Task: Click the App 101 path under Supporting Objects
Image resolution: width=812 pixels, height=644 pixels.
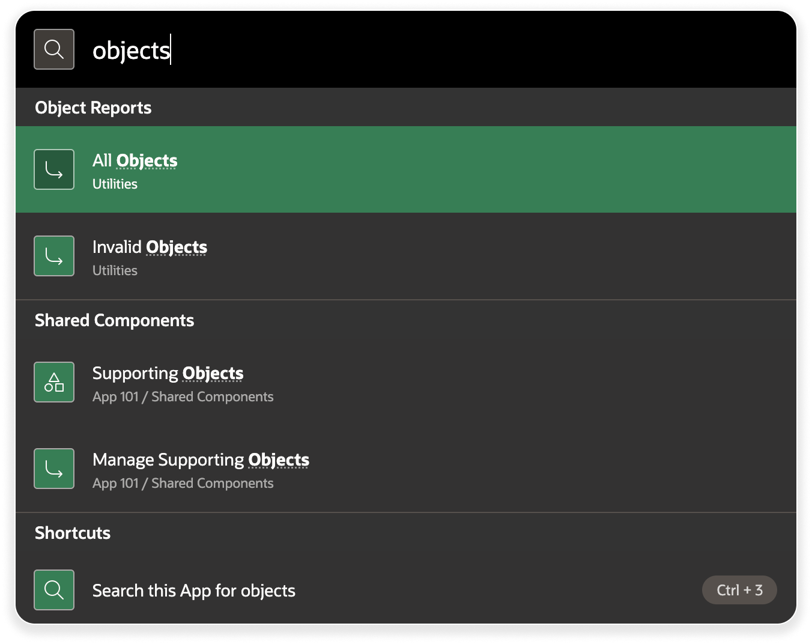Action: pyautogui.click(x=183, y=397)
